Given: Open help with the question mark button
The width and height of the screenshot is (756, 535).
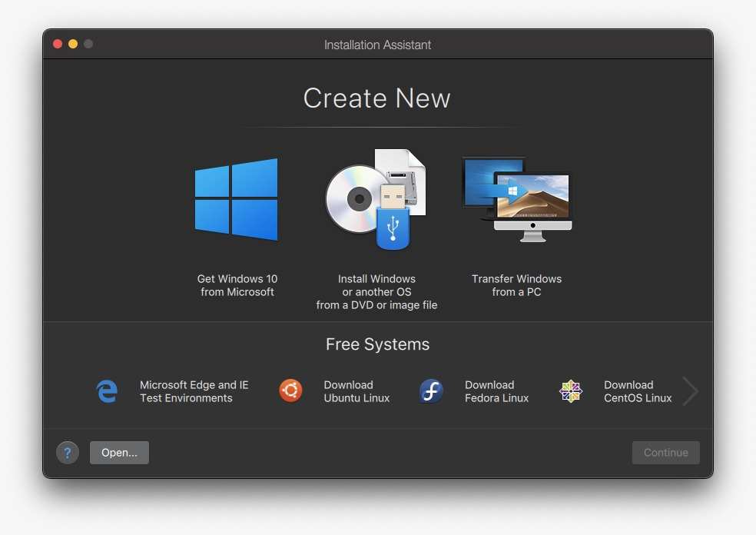Looking at the screenshot, I should [68, 453].
